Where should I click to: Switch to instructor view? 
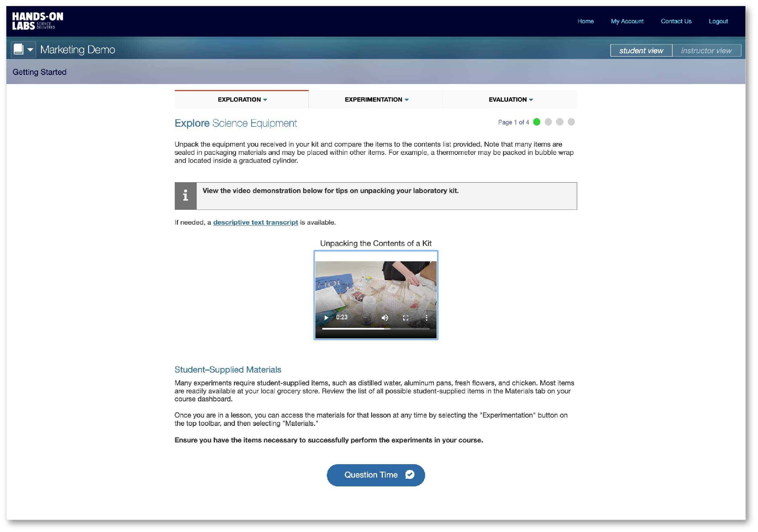pos(706,51)
